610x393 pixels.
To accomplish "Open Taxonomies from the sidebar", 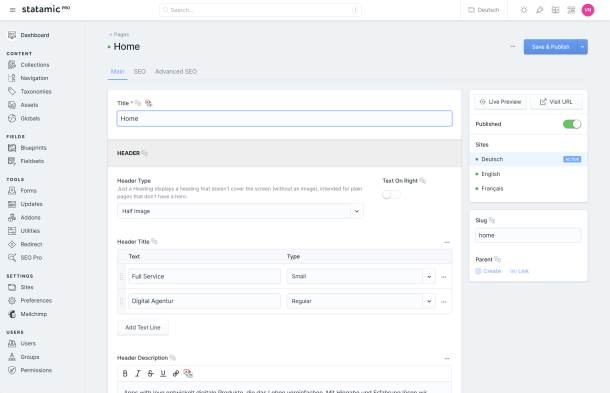I will (30, 91).
